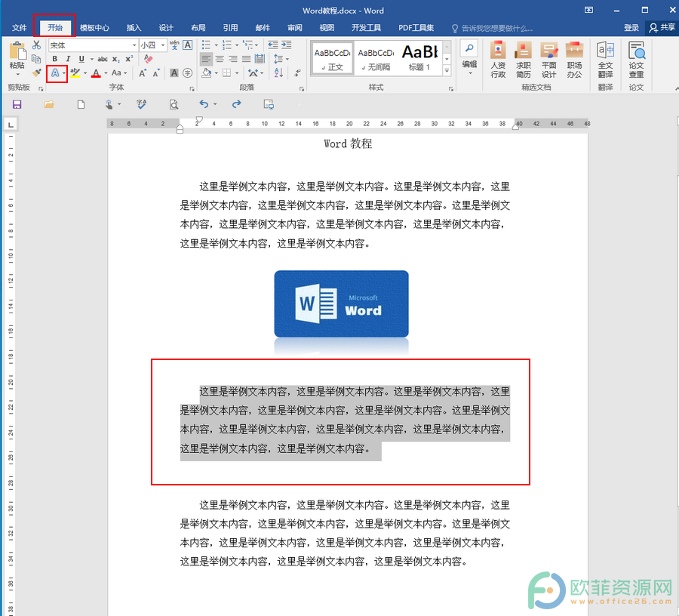Apply the 正文 (Normal) style
The image size is (679, 616).
click(332, 58)
